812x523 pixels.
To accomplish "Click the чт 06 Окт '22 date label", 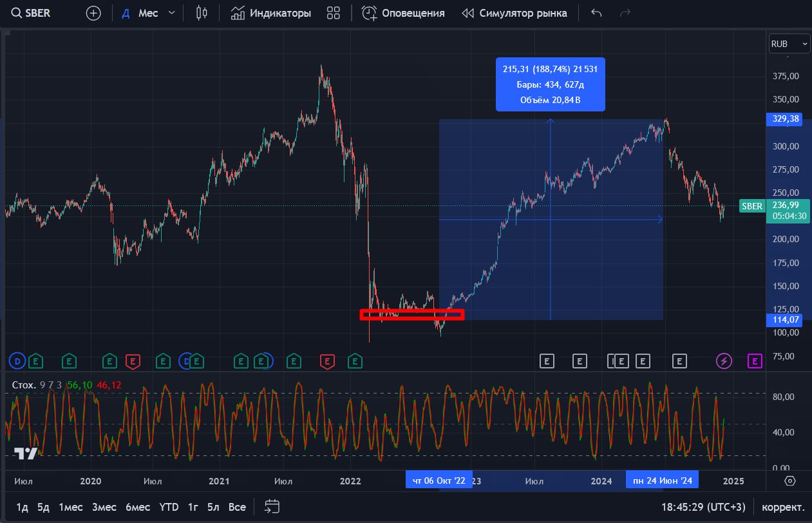I will tap(439, 480).
